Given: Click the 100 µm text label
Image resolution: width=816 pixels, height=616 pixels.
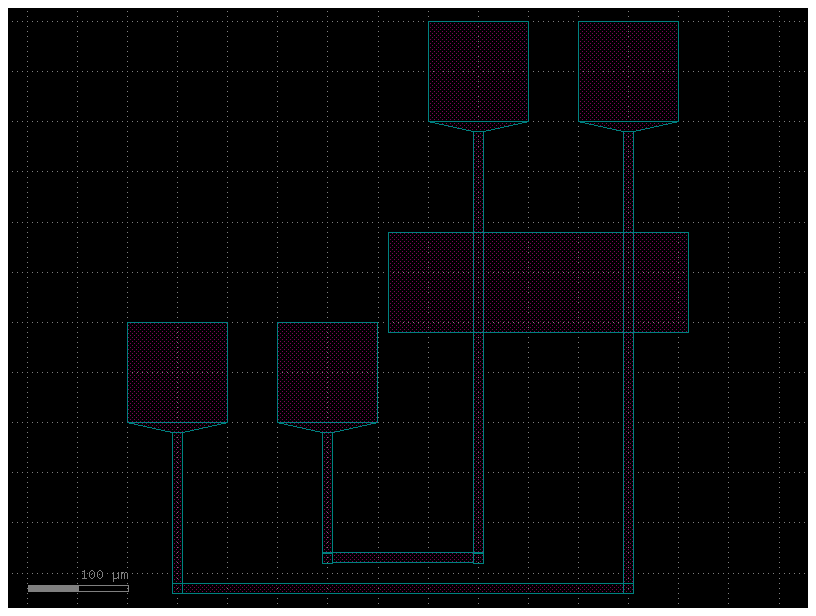Looking at the screenshot, I should tap(103, 574).
